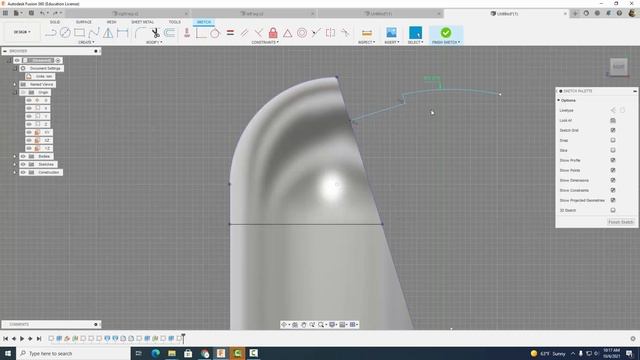
Task: Expand the Construction folder in browser
Action: coord(15,172)
